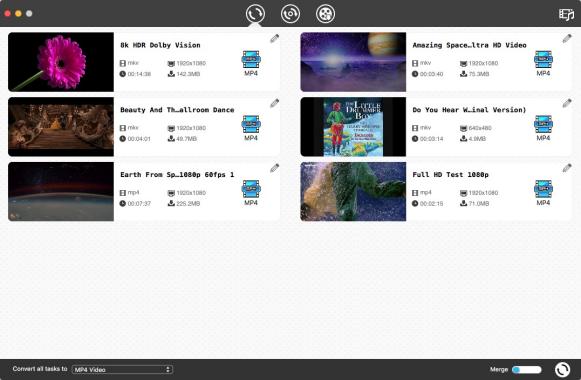Change MP4 format for Amazing Space video
The image size is (581, 380).
pyautogui.click(x=543, y=63)
